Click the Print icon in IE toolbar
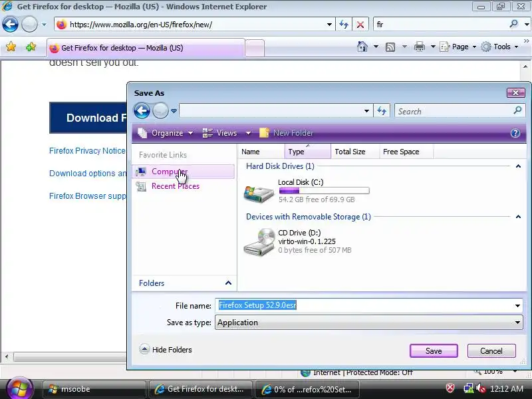This screenshot has height=399, width=532. pyautogui.click(x=420, y=47)
